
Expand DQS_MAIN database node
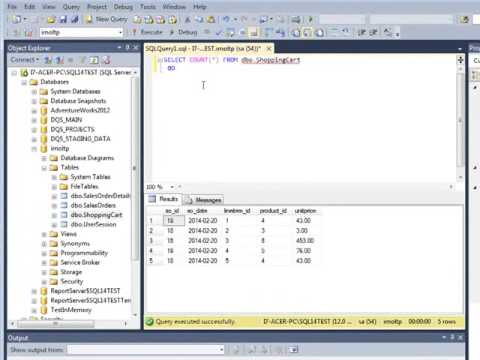pyautogui.click(x=34, y=120)
